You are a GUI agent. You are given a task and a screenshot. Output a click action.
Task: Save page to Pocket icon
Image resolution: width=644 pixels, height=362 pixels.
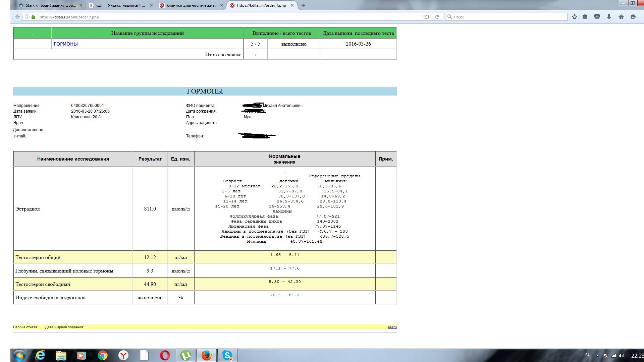point(597,17)
